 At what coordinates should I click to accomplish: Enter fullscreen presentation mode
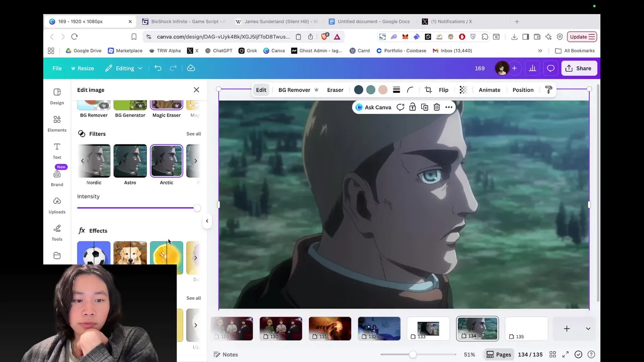566,354
